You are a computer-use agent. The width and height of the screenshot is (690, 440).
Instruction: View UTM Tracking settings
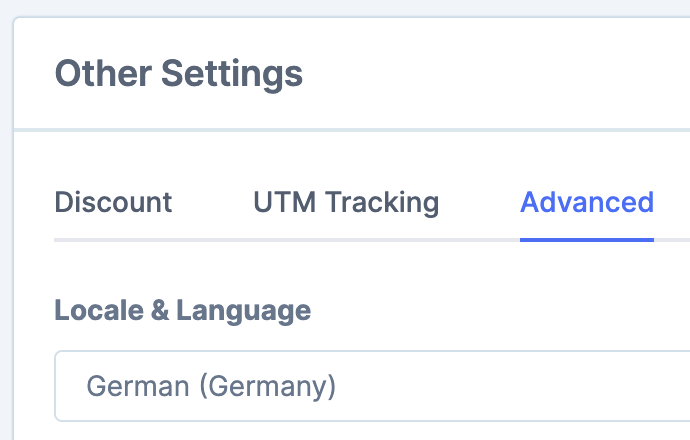point(346,202)
